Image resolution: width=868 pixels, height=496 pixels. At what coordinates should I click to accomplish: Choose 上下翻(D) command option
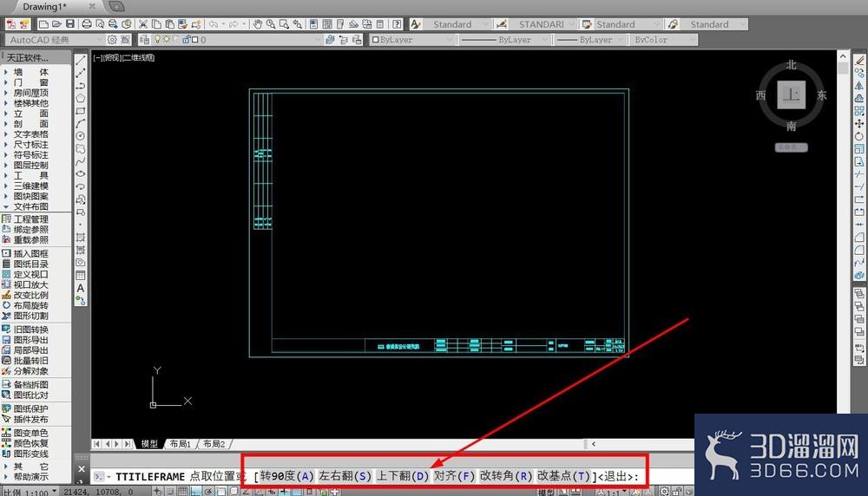click(403, 476)
